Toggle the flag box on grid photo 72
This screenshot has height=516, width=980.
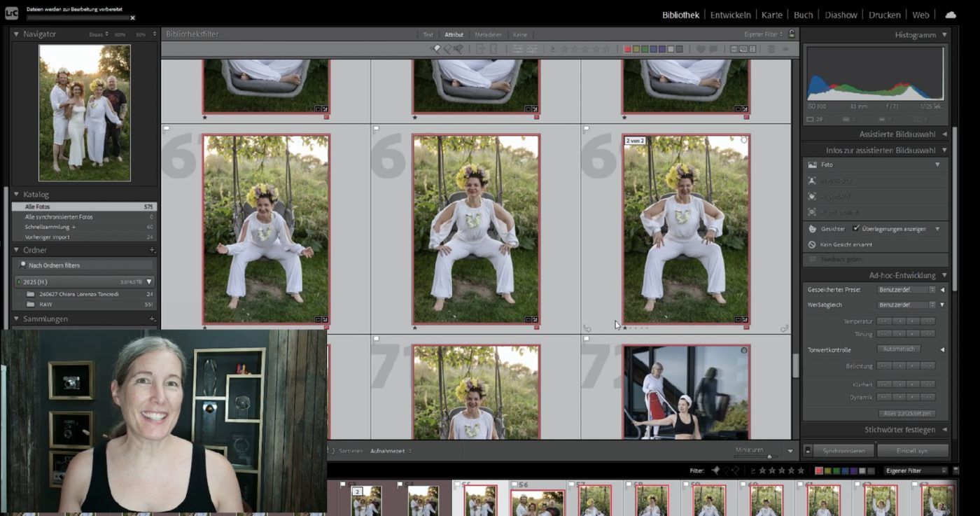pyautogui.click(x=587, y=339)
